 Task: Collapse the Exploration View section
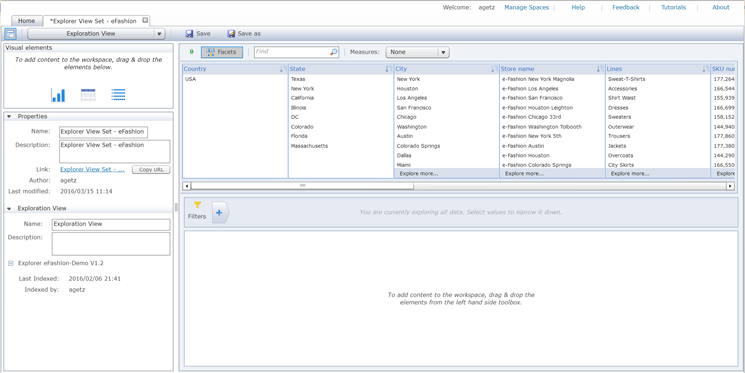click(x=9, y=208)
